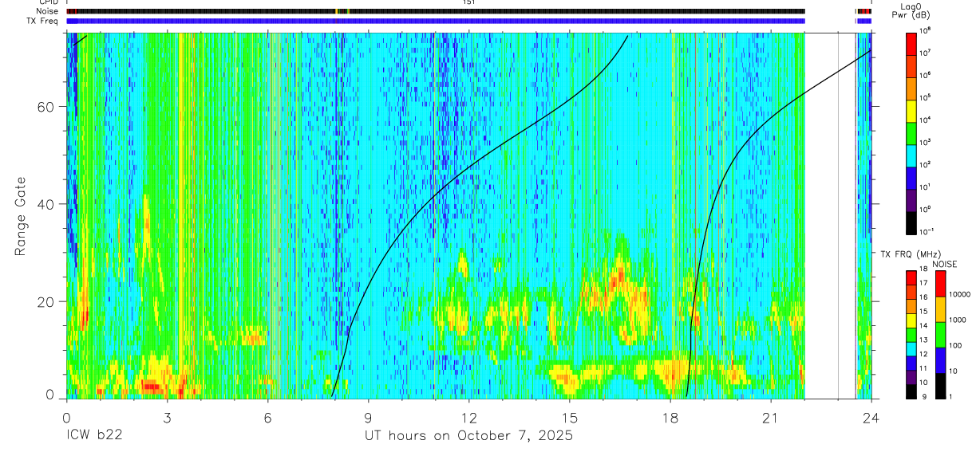Pick the cyan 12–13 MHz TX FRQ swatch
980x452 pixels.
tap(911, 349)
